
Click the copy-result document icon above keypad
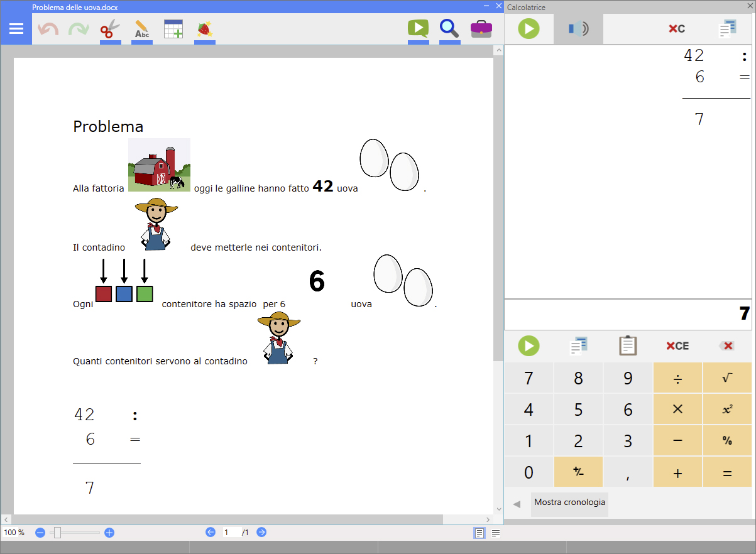tap(578, 345)
